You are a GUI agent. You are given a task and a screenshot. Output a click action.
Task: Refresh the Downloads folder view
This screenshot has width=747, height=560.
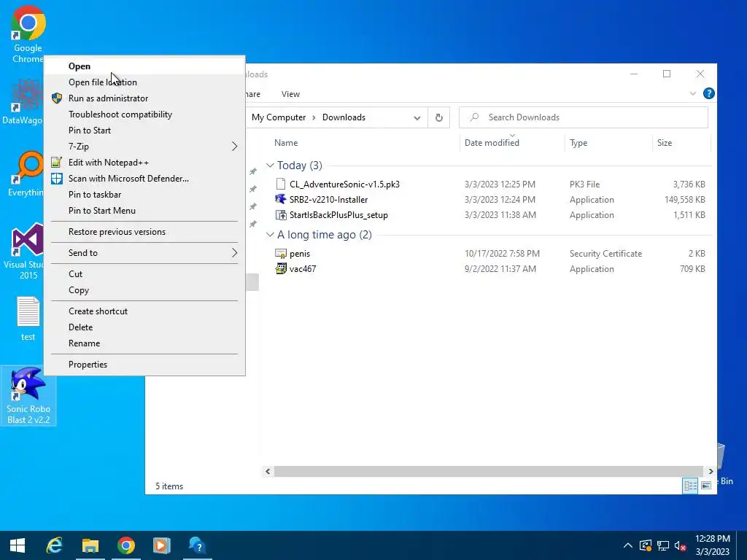pos(438,117)
